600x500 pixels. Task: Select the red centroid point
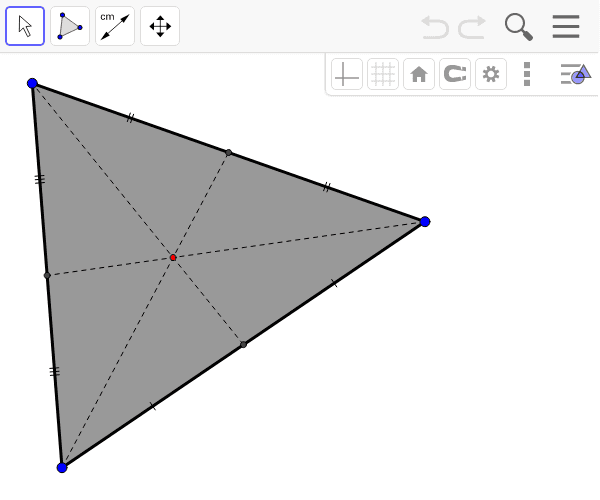pos(173,257)
